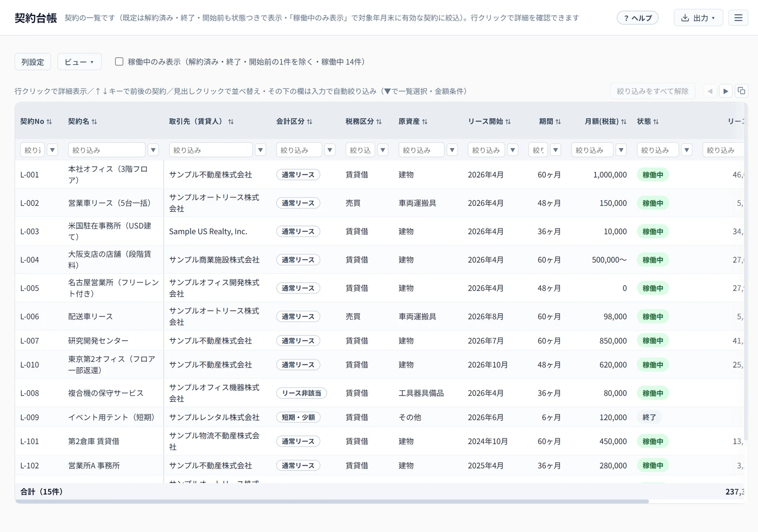Viewport: 758px width, 532px height.
Task: Select the Sample US Realty, Inc. row
Action: coord(379,231)
